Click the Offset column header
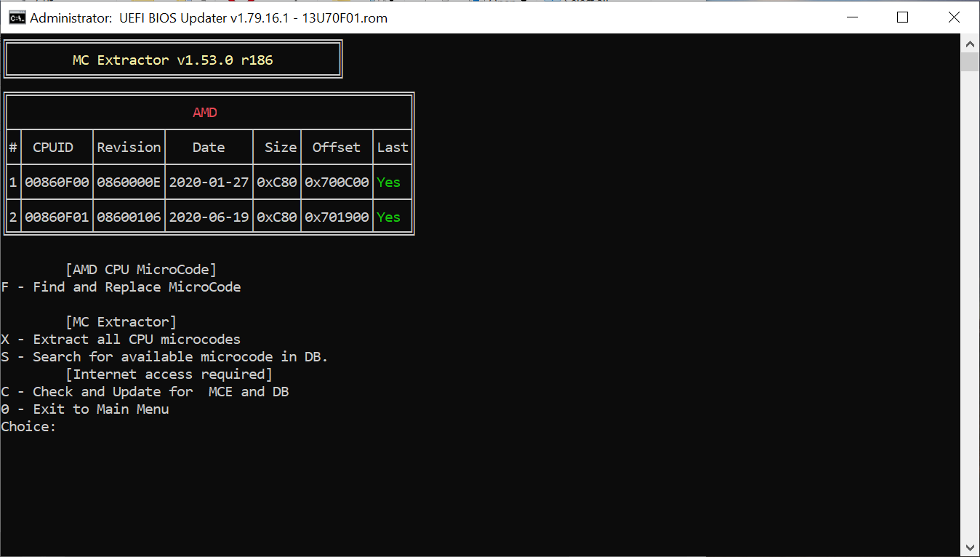Image resolution: width=980 pixels, height=557 pixels. [337, 148]
